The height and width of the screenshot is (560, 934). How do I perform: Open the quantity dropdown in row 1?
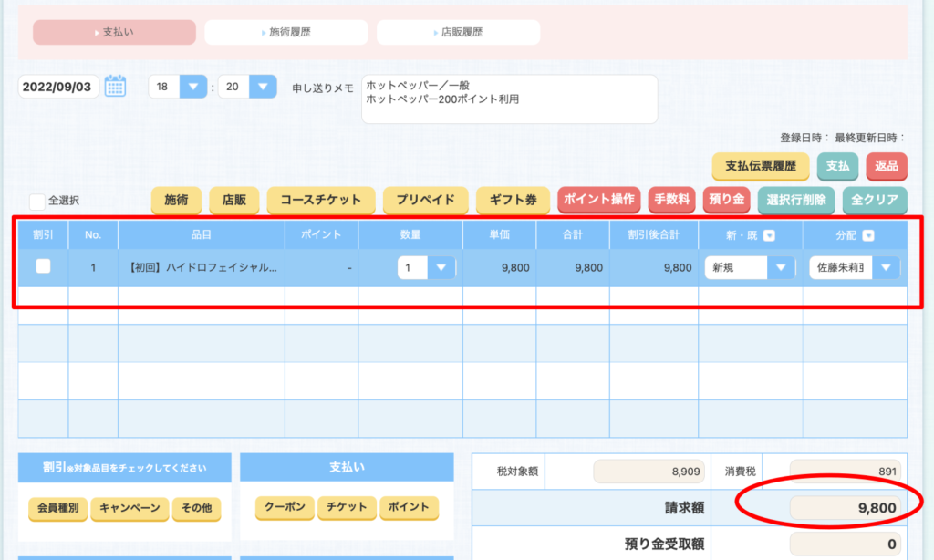[x=441, y=268]
